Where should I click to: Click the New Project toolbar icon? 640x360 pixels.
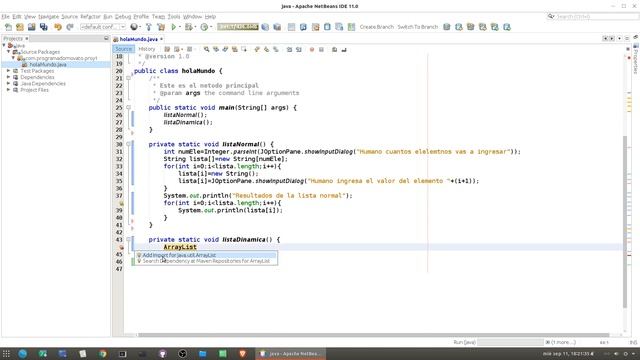point(20,27)
